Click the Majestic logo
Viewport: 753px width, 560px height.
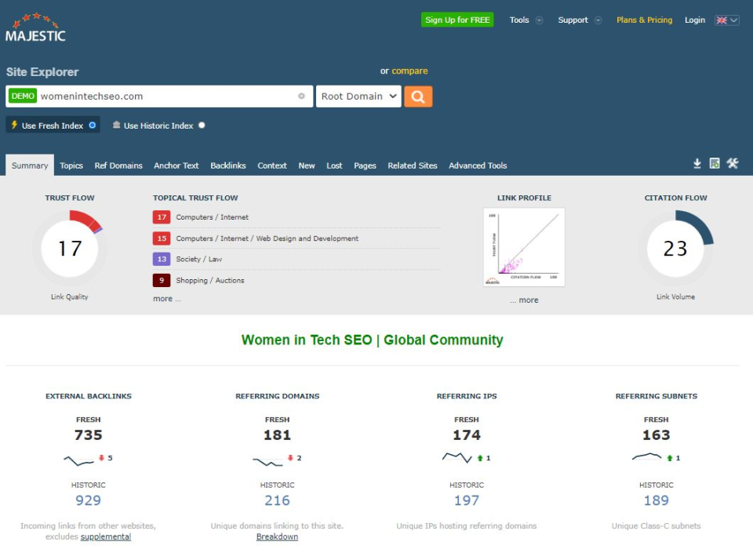pyautogui.click(x=35, y=28)
